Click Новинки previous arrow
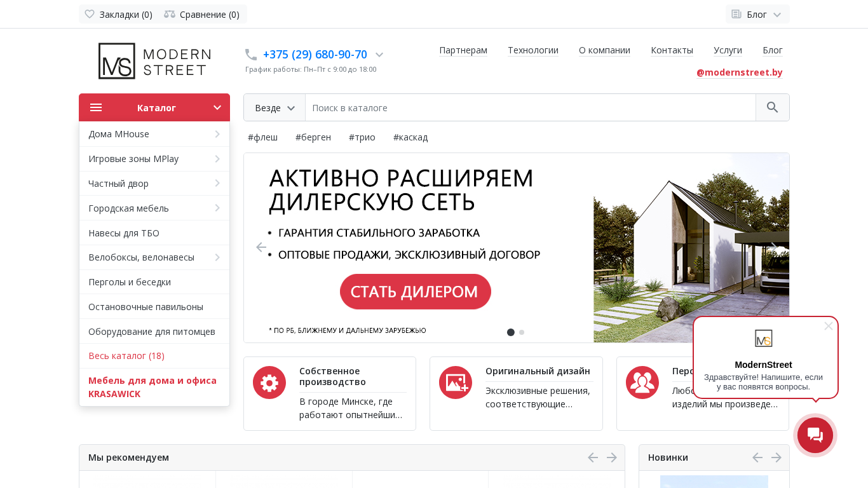This screenshot has width=868, height=488. pos(757,457)
